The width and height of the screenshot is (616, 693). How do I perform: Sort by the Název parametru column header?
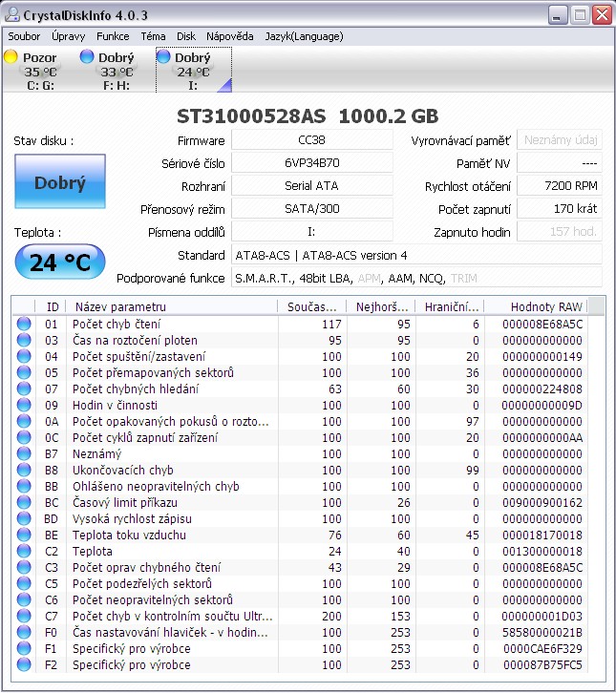172,306
